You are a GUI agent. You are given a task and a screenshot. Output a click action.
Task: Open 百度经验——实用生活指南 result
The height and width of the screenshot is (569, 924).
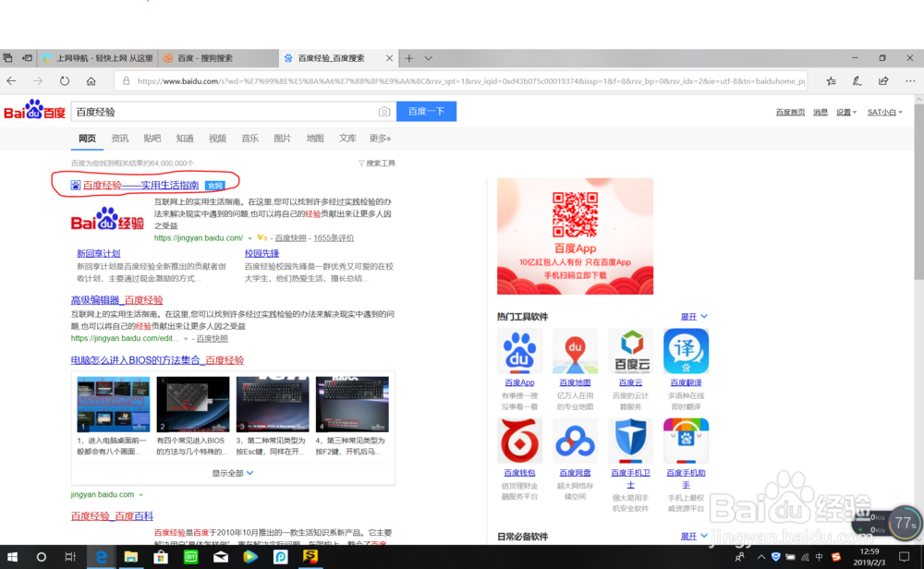(x=140, y=185)
